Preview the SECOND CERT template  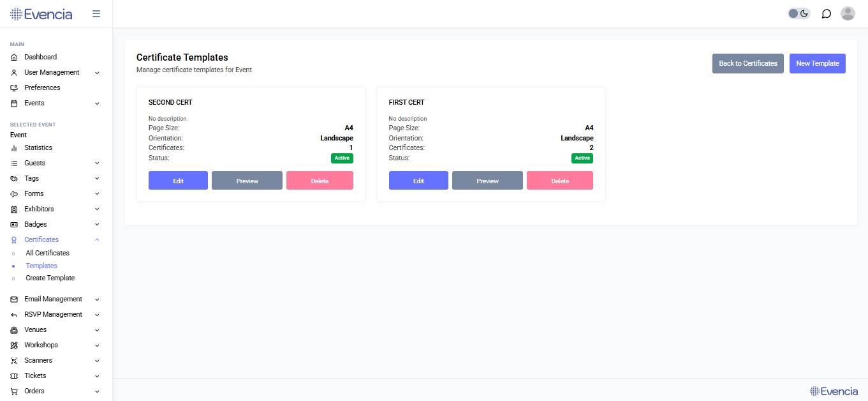pyautogui.click(x=247, y=180)
